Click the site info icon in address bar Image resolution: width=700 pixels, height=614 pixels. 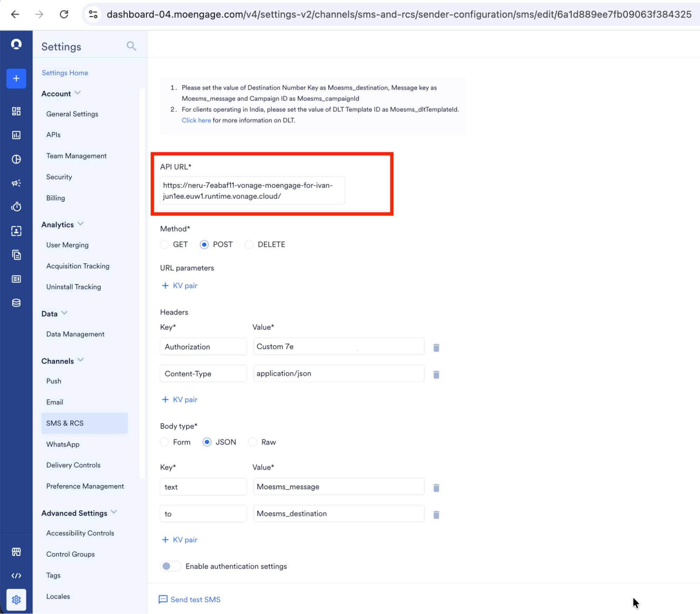93,14
